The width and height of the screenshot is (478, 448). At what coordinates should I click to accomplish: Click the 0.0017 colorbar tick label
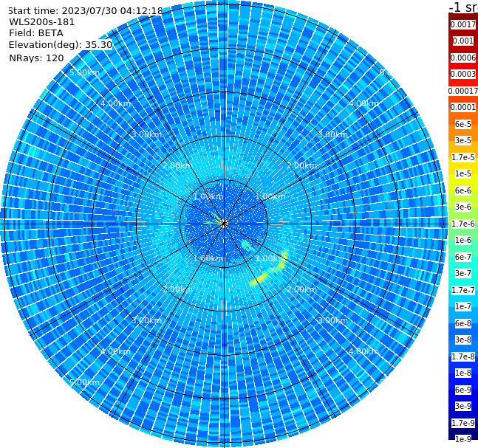pyautogui.click(x=463, y=24)
